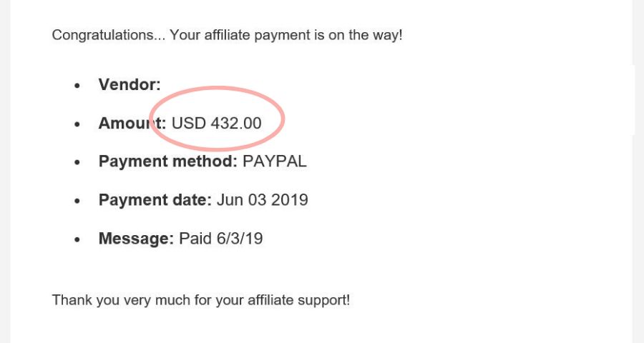Select the Jun 03 2019 date text
The height and width of the screenshot is (343, 644).
[x=263, y=200]
